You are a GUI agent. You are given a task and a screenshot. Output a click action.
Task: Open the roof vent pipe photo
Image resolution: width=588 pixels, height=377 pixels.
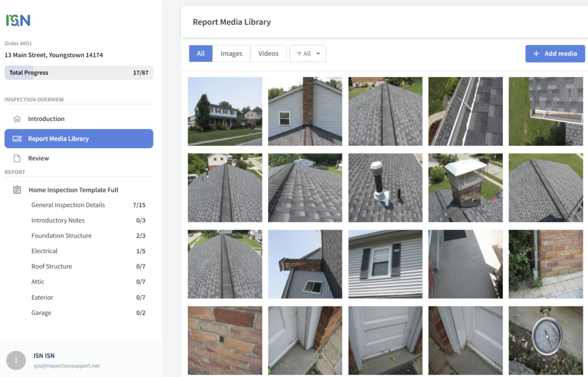(x=385, y=188)
